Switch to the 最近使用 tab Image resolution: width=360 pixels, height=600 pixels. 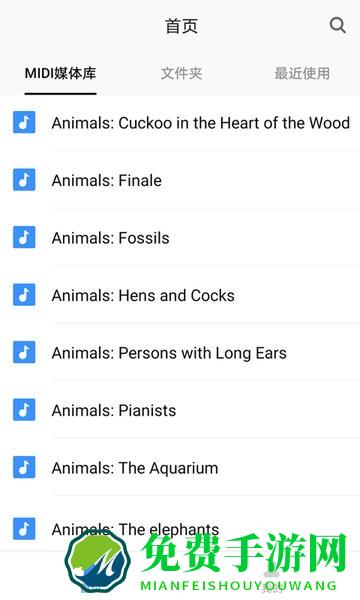pyautogui.click(x=302, y=73)
